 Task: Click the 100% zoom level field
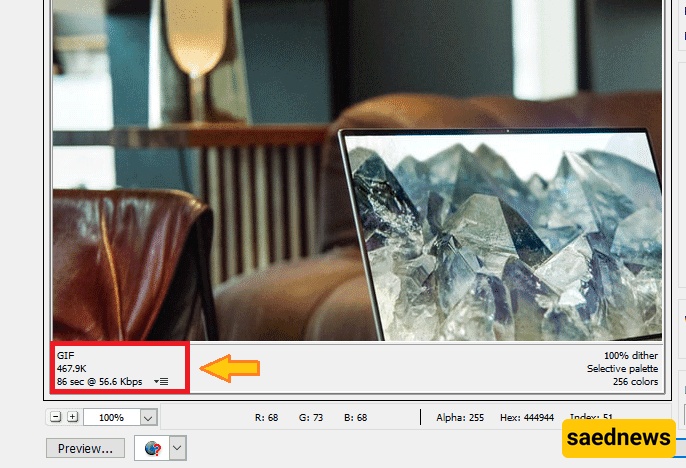111,417
